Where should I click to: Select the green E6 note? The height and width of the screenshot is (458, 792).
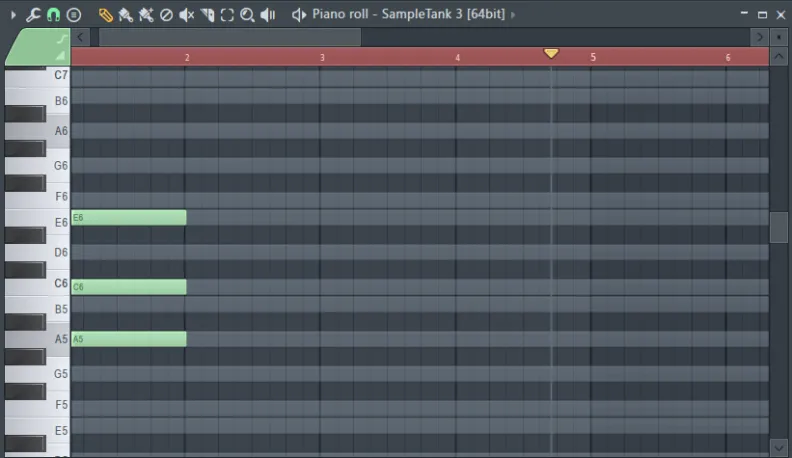pyautogui.click(x=129, y=218)
